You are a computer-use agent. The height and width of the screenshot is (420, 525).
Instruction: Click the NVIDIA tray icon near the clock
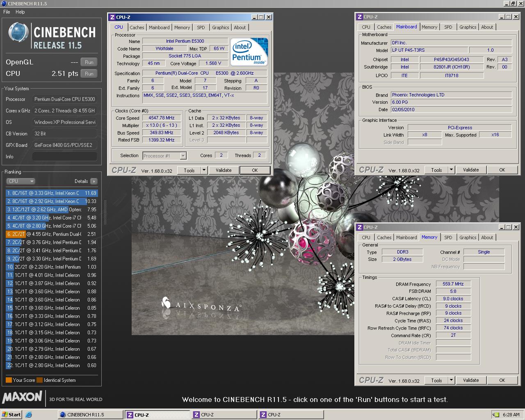496,415
